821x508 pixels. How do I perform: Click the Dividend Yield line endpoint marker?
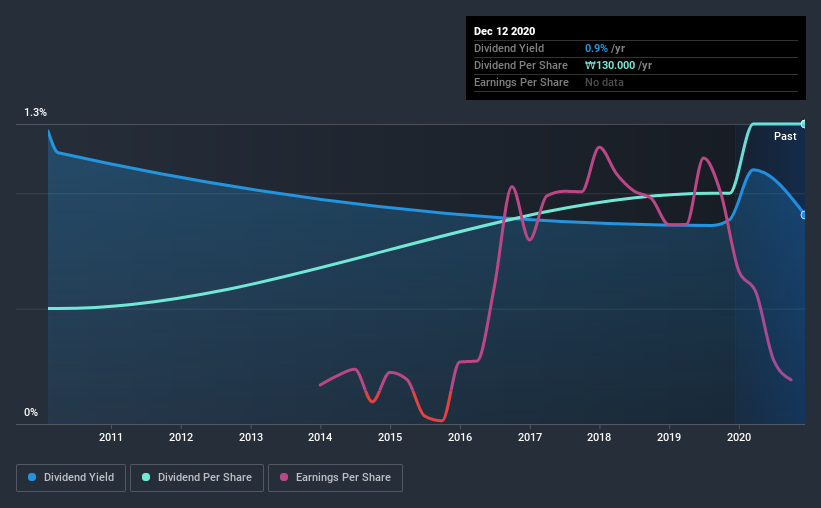pyautogui.click(x=803, y=215)
